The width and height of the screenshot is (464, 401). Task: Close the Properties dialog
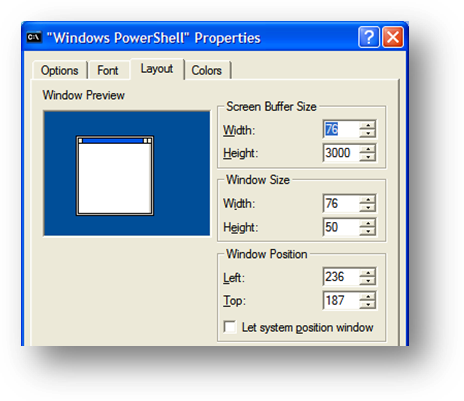click(x=393, y=37)
